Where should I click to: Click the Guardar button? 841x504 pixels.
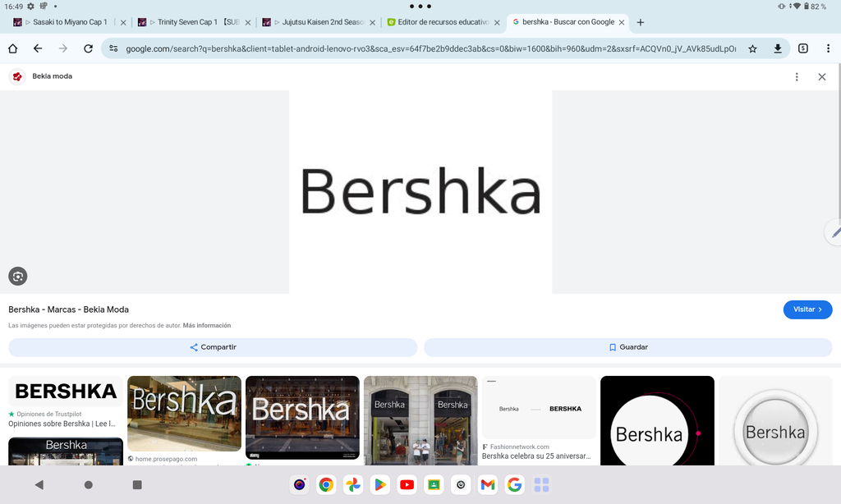[628, 347]
